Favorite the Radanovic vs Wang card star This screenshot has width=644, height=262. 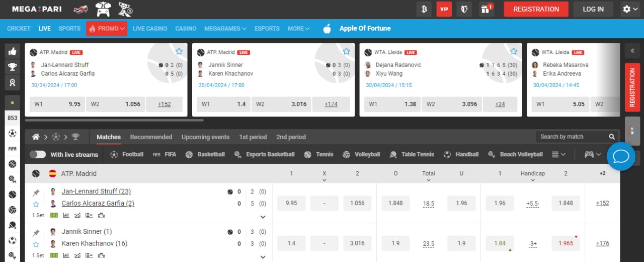click(x=514, y=51)
